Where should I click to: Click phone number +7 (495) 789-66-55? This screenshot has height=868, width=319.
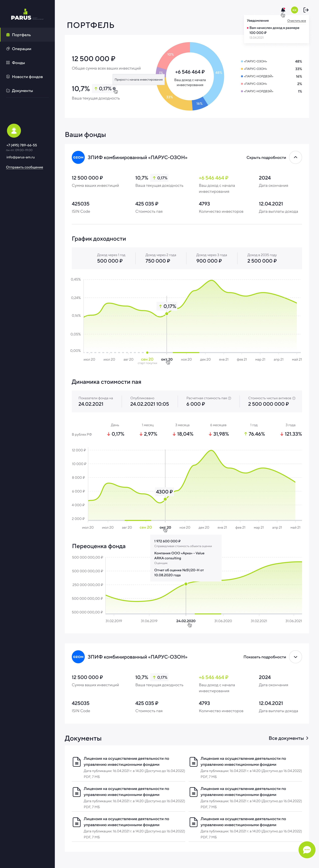[x=22, y=145]
